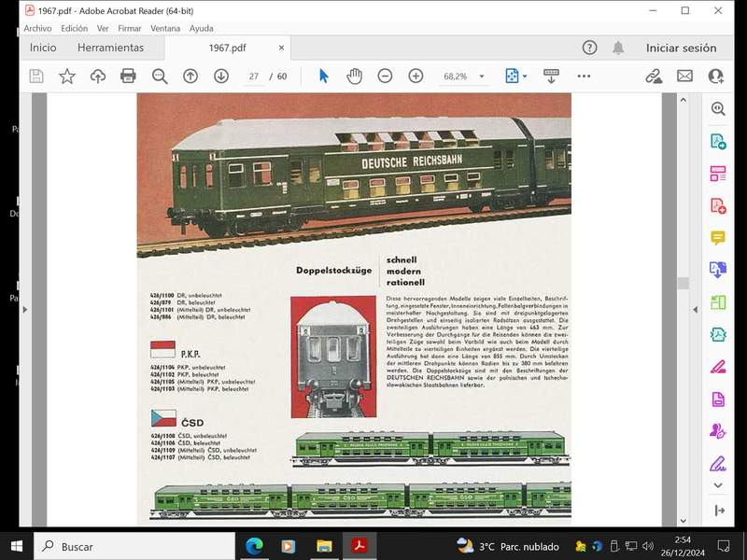The image size is (747, 560).
Task: Open the Protect document tool in right pane
Action: pos(718,399)
